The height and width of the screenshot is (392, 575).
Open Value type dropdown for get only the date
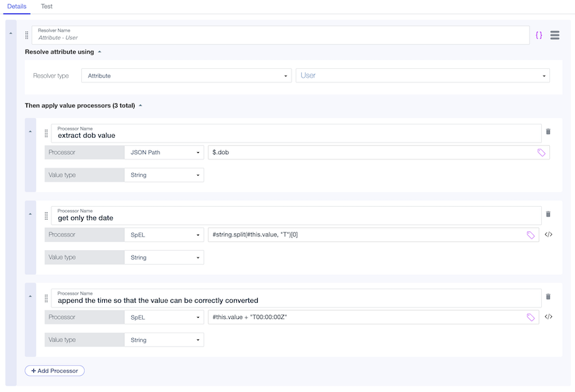coord(164,258)
